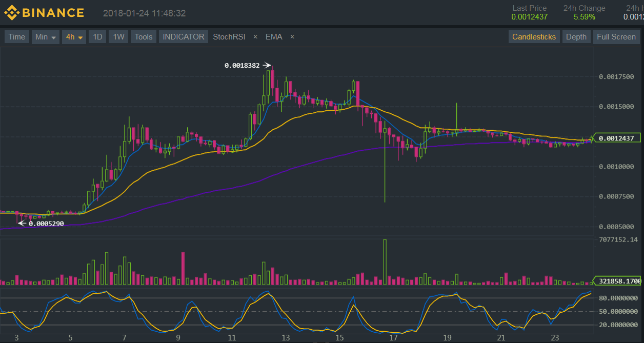Click the 0.0015000 price axis label
This screenshot has width=644, height=343.
[x=616, y=107]
